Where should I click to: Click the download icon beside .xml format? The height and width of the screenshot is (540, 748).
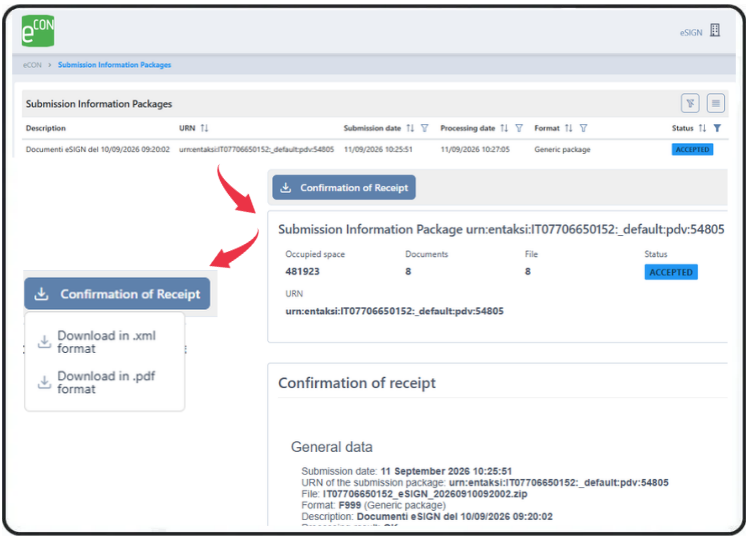(x=44, y=342)
